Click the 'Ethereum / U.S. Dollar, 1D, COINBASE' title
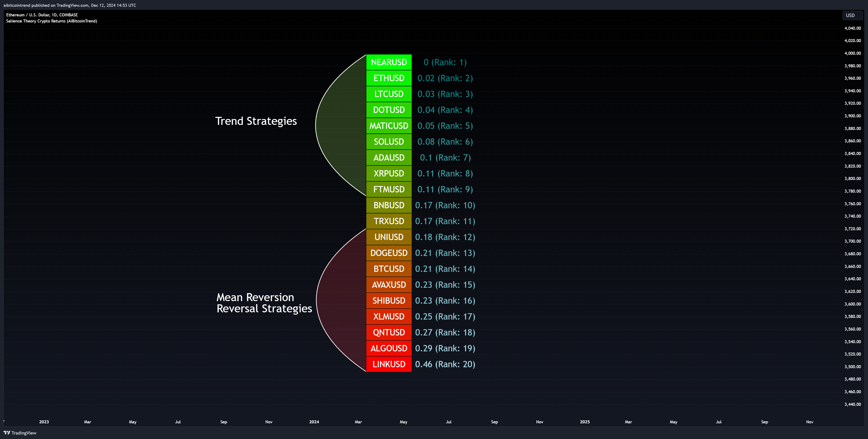Image resolution: width=868 pixels, height=439 pixels. [42, 15]
